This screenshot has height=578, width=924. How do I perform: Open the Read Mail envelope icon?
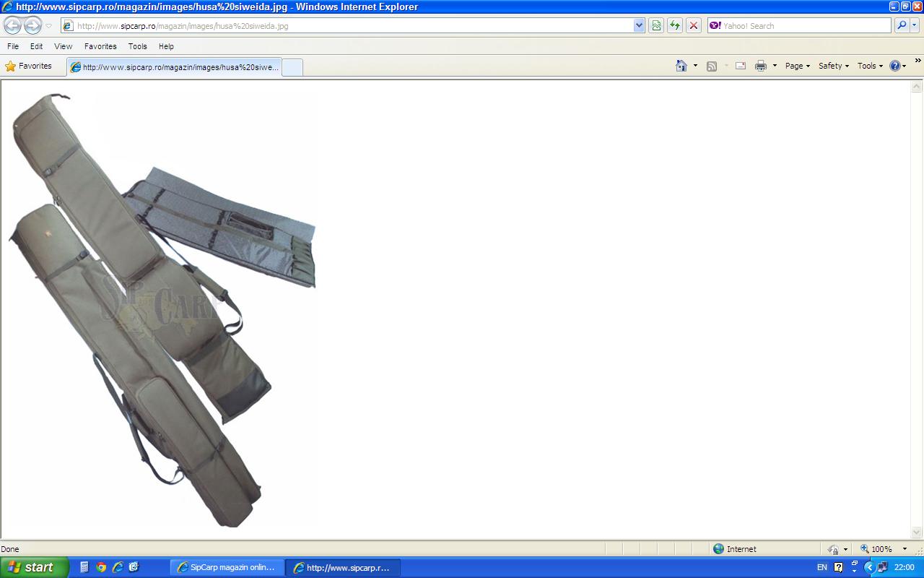tap(741, 66)
